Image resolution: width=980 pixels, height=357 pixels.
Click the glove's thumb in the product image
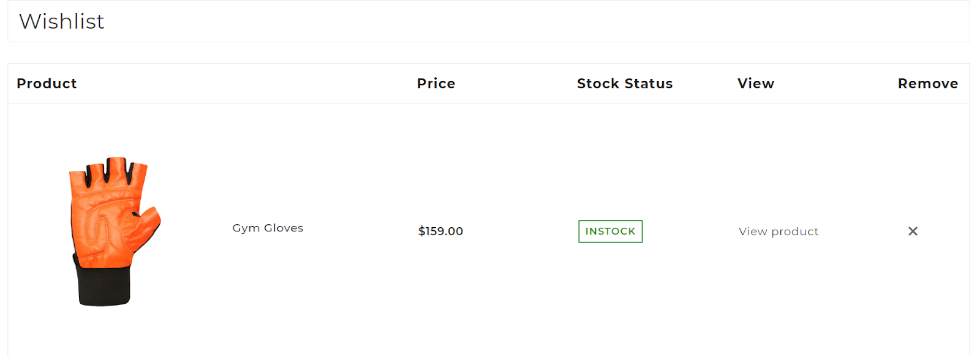(147, 225)
